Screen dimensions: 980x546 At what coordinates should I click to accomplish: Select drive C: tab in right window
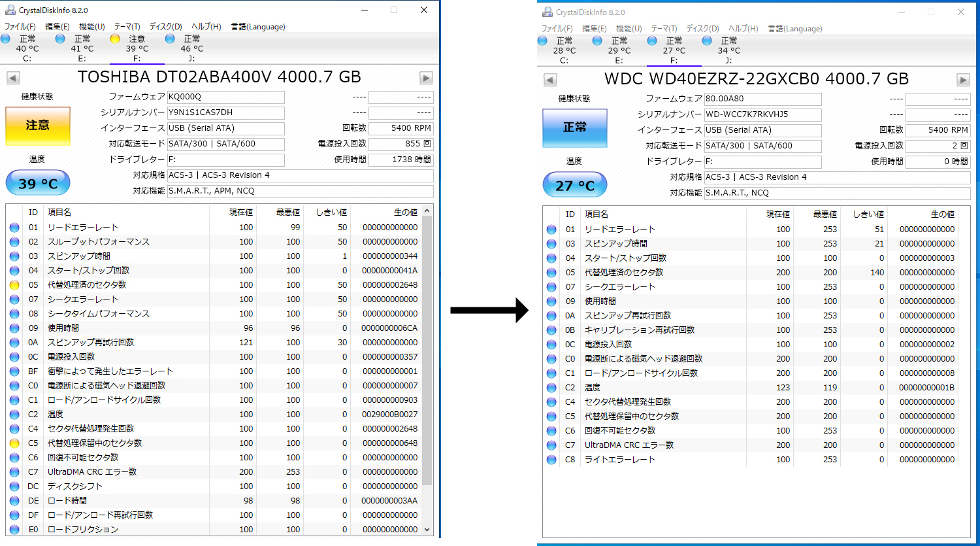(563, 50)
